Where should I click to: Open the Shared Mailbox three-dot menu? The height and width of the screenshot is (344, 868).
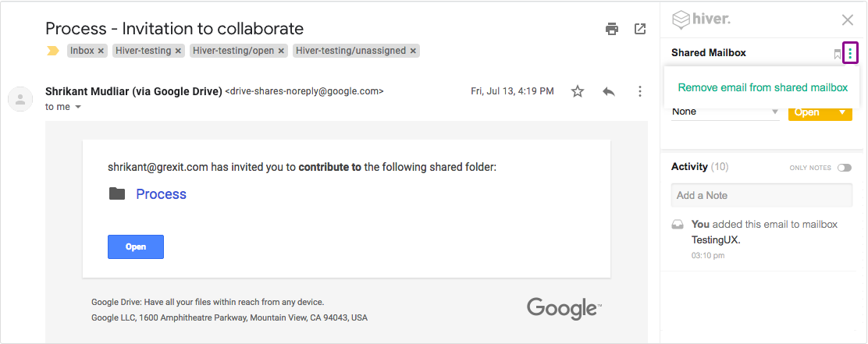850,53
